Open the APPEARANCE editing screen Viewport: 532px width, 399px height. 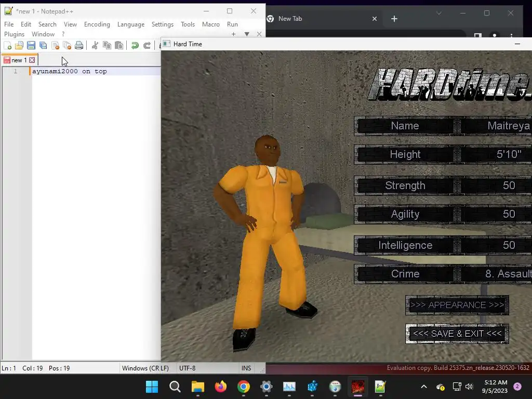pyautogui.click(x=457, y=305)
